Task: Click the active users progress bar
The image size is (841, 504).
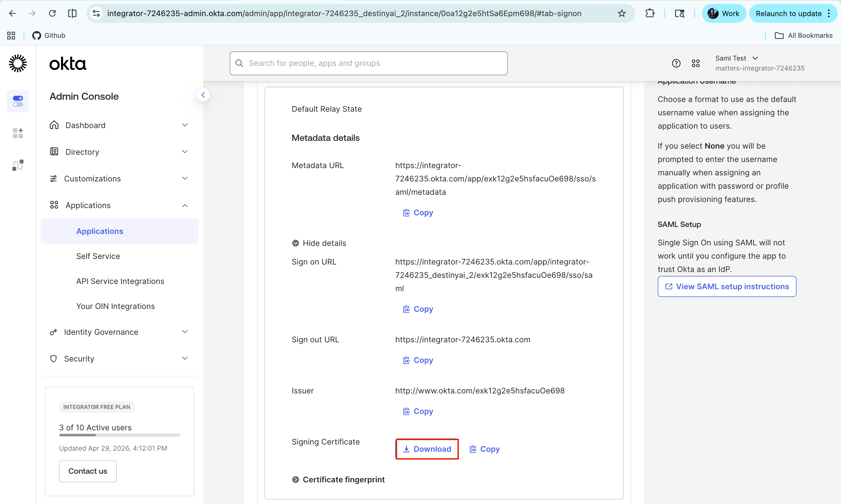Action: coord(119,435)
